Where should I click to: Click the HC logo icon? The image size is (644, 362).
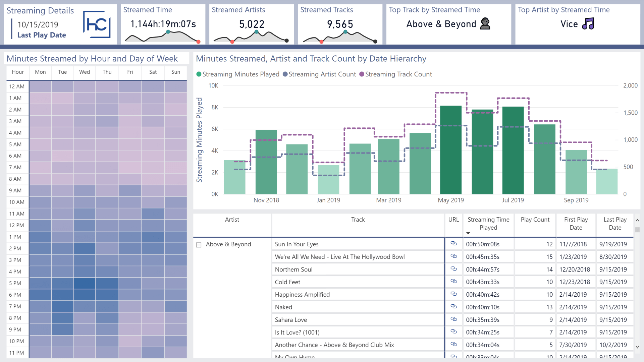click(97, 24)
